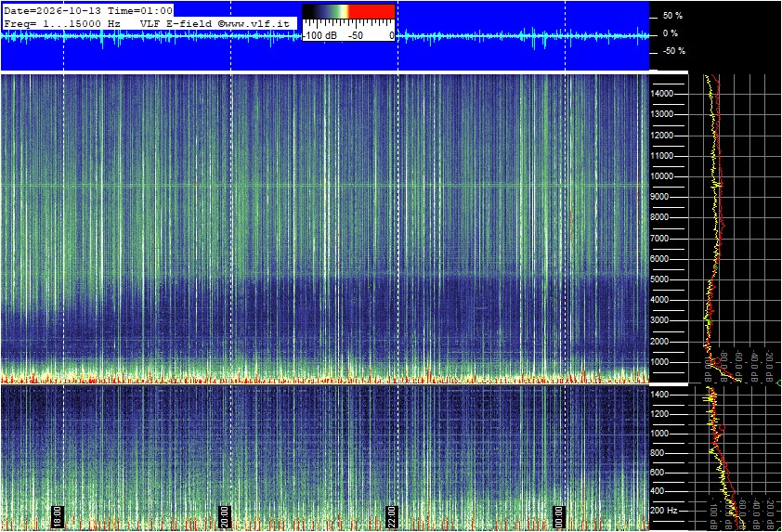Click the 14000 frequency axis label

tap(662, 94)
